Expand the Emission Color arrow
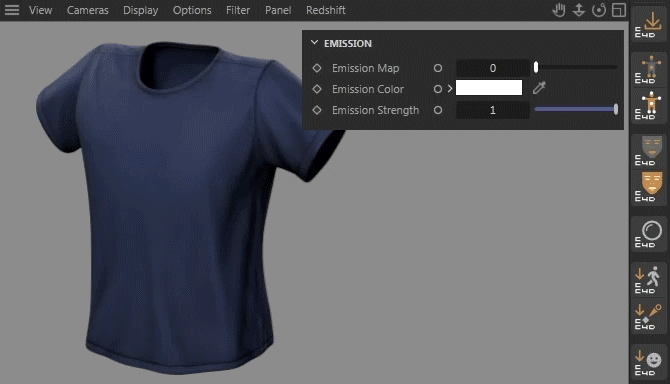The image size is (670, 384). 450,89
